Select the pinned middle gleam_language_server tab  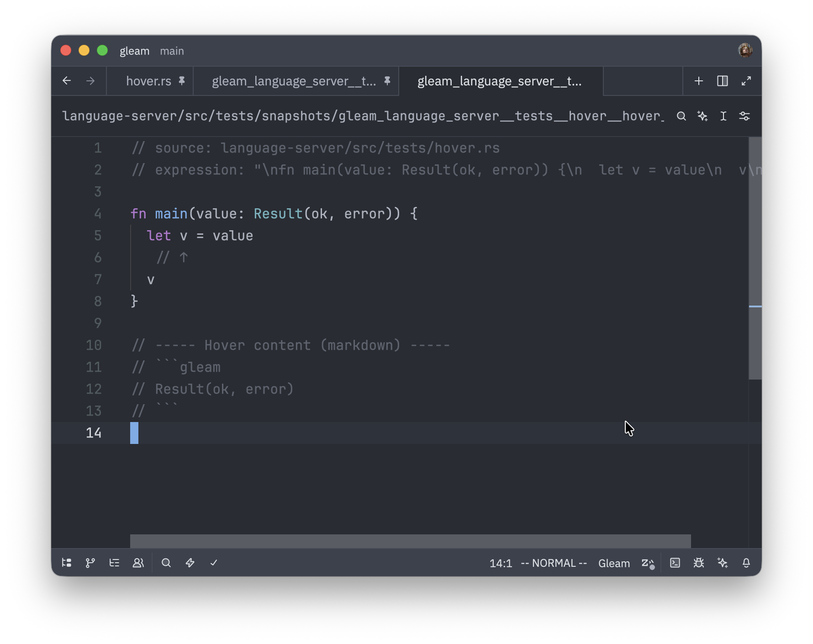pyautogui.click(x=294, y=81)
